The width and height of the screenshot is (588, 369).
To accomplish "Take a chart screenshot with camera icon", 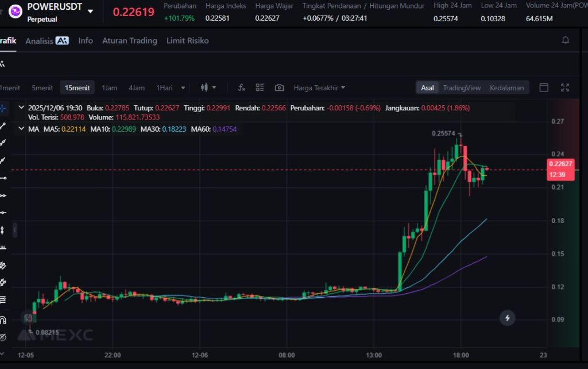I will (279, 88).
